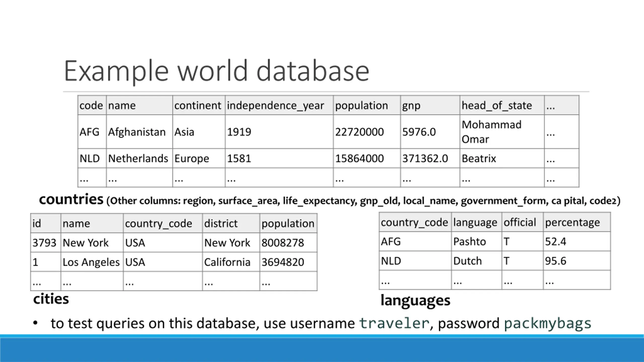Select the 'independence_year' column header
Image resolution: width=644 pixels, height=362 pixels.
click(x=279, y=105)
